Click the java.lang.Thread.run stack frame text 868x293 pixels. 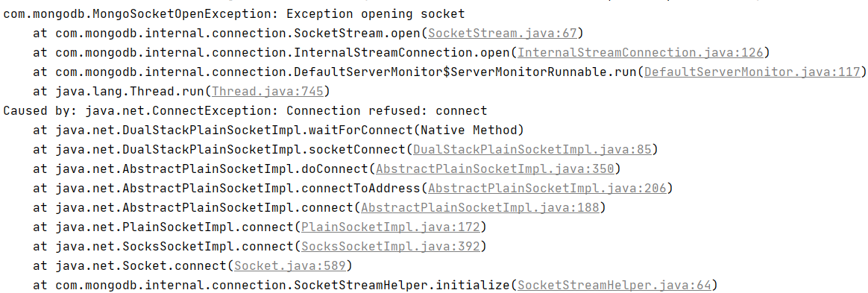click(x=119, y=92)
